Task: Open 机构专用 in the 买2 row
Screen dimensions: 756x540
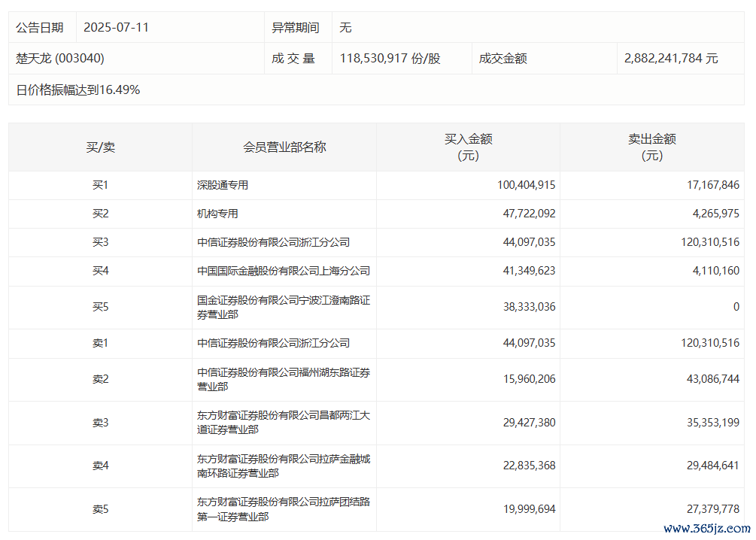Action: pyautogui.click(x=217, y=214)
